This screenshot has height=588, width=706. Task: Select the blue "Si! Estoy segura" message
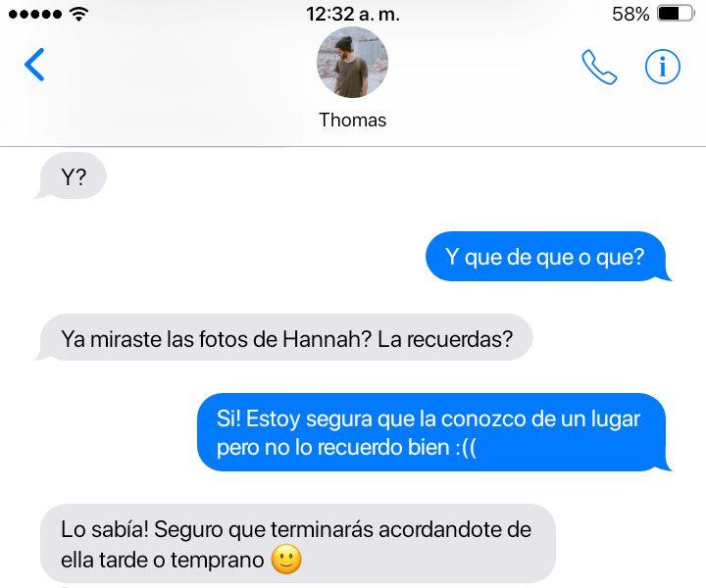click(434, 432)
